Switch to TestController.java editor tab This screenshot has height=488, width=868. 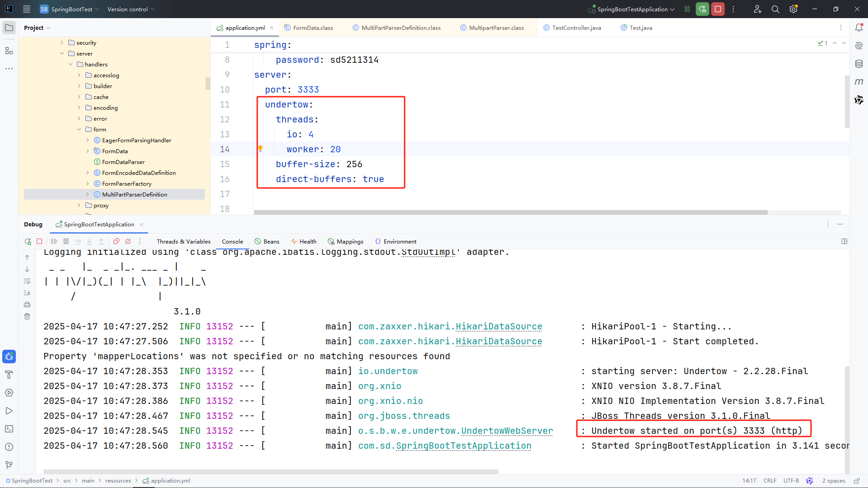[576, 28]
